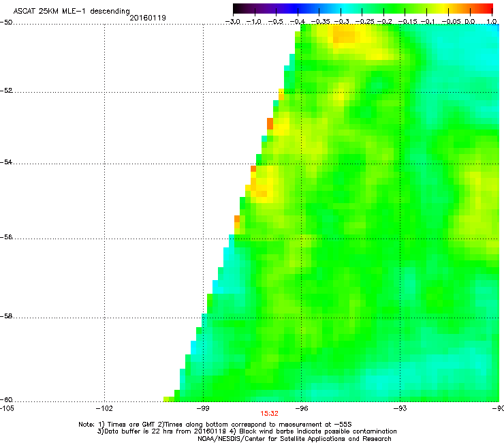
Task: Click the latitude label -52
Action: 6,91
